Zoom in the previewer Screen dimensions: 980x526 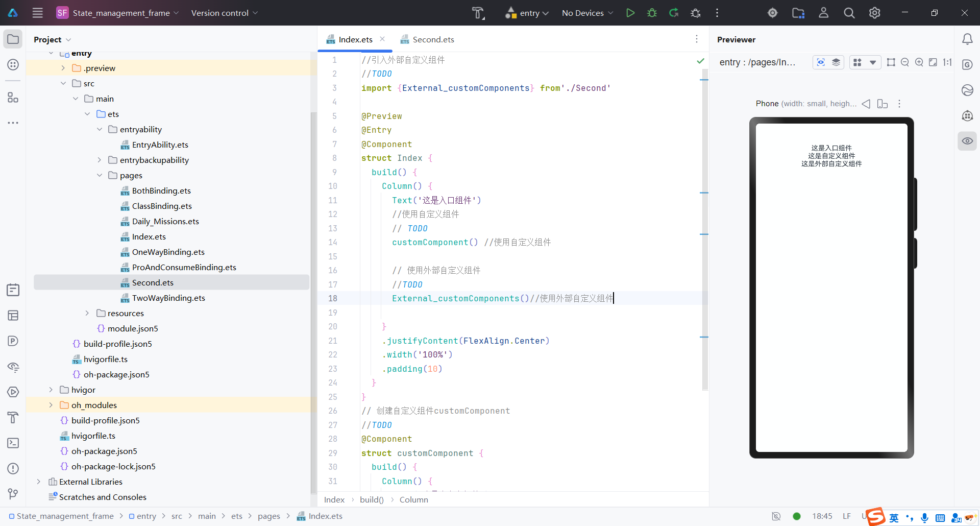click(919, 62)
